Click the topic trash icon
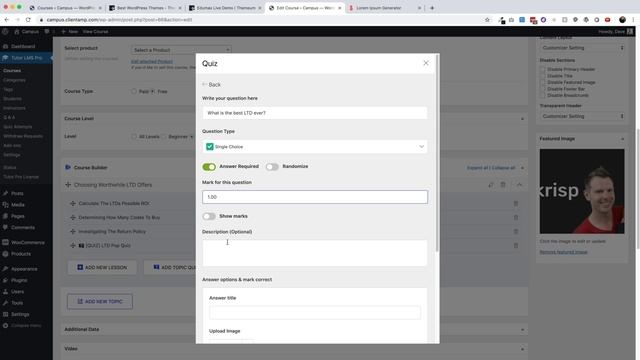The width and height of the screenshot is (640, 360). click(x=503, y=185)
